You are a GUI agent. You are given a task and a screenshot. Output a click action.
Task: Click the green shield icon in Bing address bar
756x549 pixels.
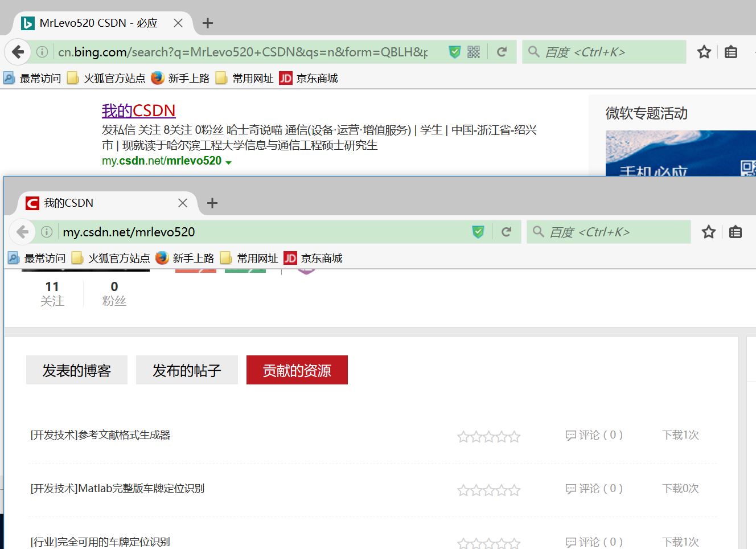click(x=454, y=52)
